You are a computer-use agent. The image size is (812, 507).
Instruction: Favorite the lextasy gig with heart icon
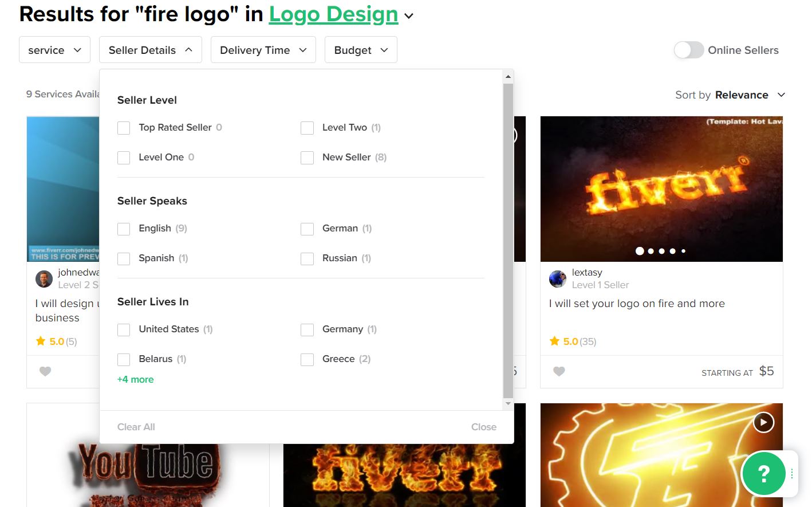pos(559,371)
